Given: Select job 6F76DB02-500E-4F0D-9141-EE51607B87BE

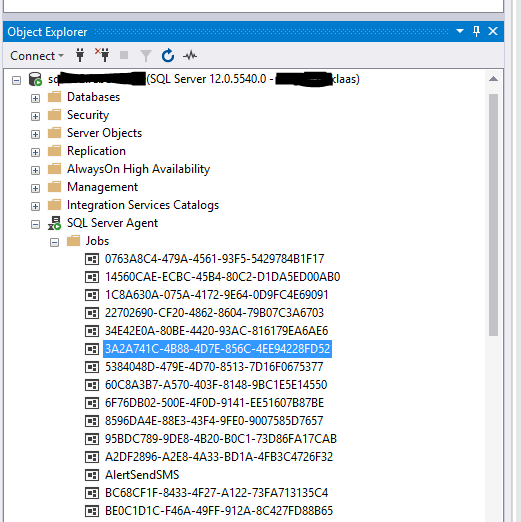Looking at the screenshot, I should tap(214, 403).
